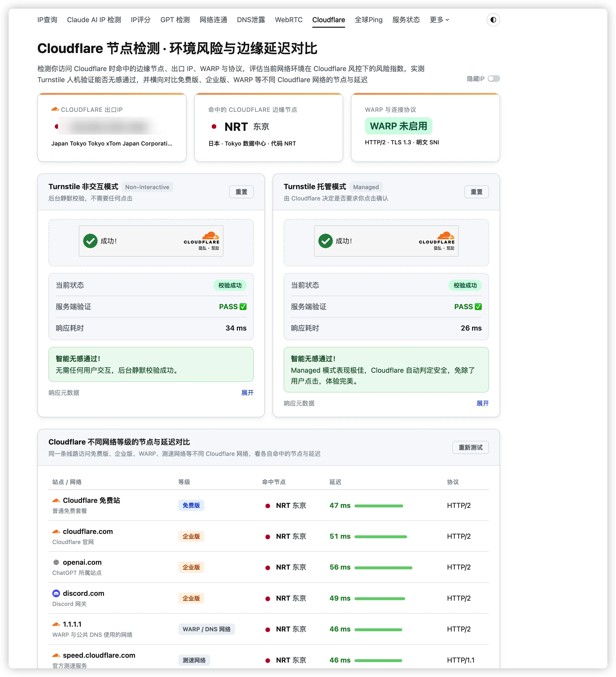Click the WARP / DNS 网络 badge
Image resolution: width=616 pixels, height=677 pixels.
tap(206, 629)
